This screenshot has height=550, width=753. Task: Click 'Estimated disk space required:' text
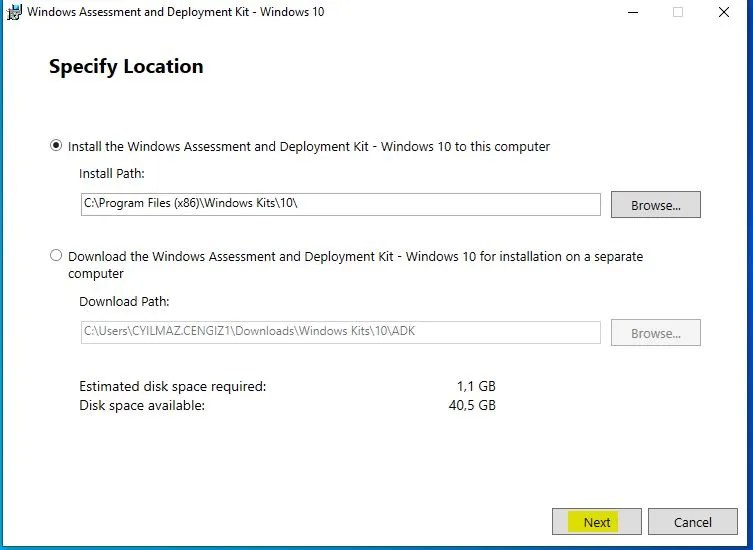172,386
